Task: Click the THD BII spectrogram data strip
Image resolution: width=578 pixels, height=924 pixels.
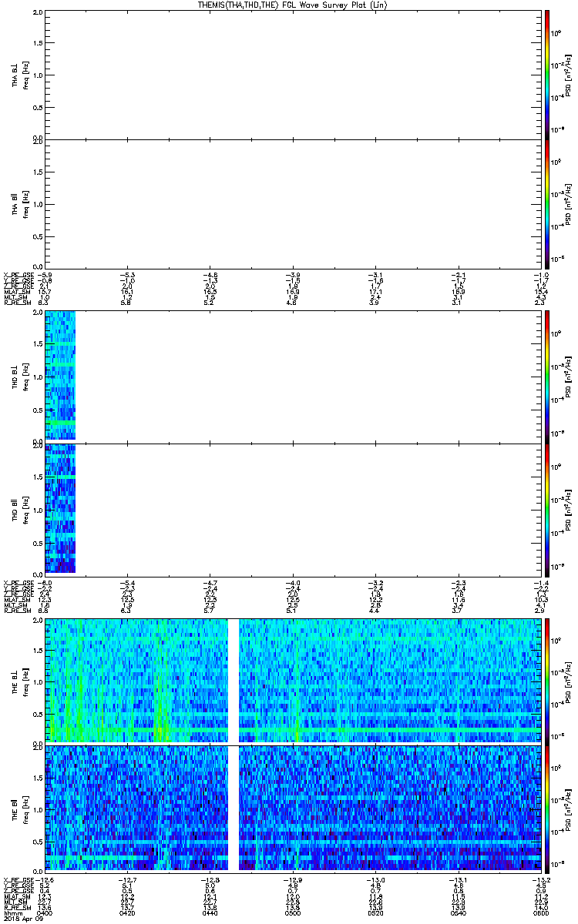Action: point(60,508)
